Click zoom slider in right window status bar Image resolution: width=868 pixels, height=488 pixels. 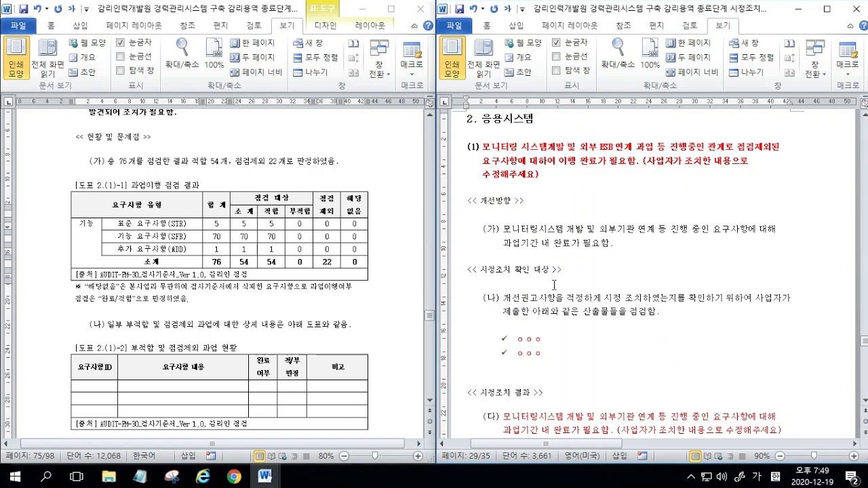coord(814,456)
